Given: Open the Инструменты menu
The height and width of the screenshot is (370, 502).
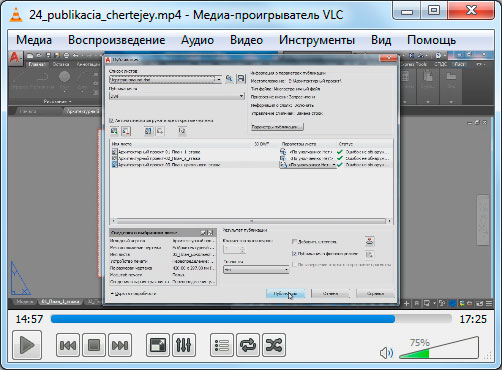Looking at the screenshot, I should pos(317,40).
